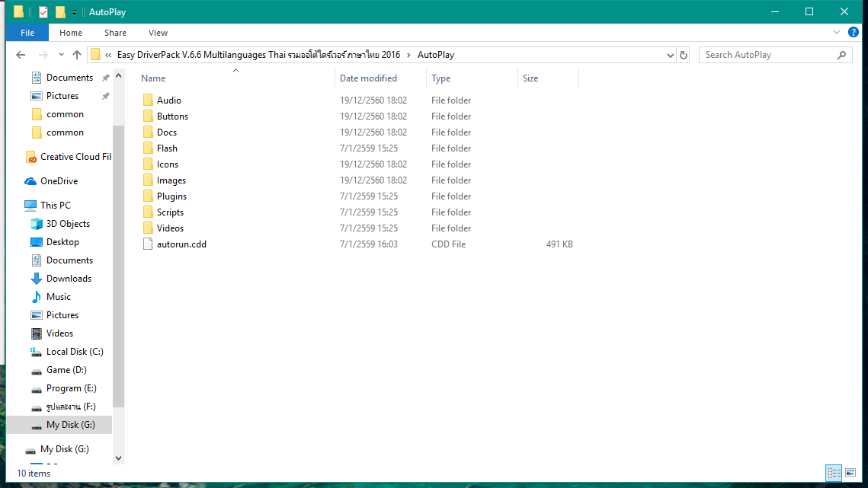868x488 pixels.
Task: Unpin Pictures from Quick access
Action: [x=105, y=96]
